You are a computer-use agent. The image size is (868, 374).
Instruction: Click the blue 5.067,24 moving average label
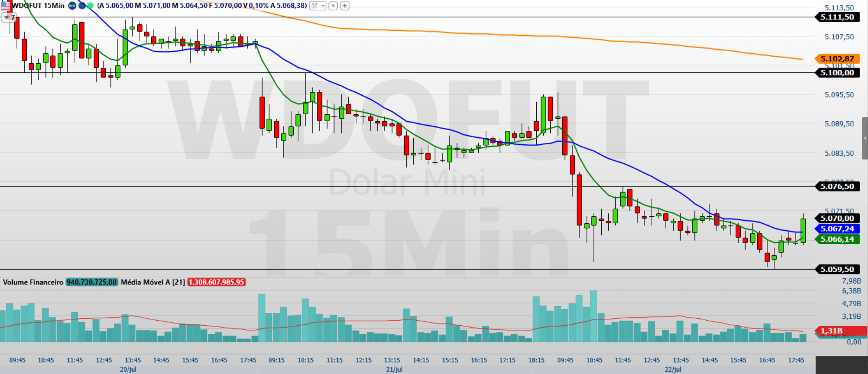coord(837,229)
